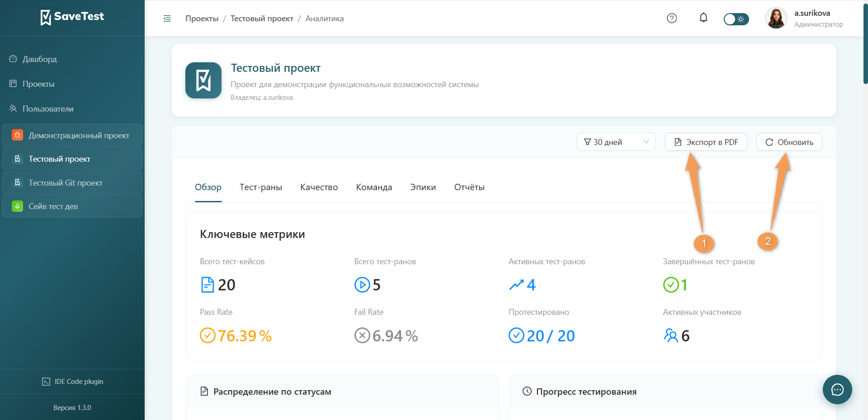Click the play icon beside 5 test runs
The height and width of the screenshot is (420, 868).
pos(362,285)
